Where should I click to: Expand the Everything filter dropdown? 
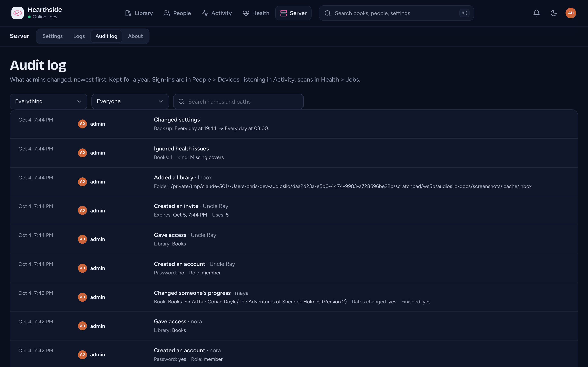tap(49, 102)
